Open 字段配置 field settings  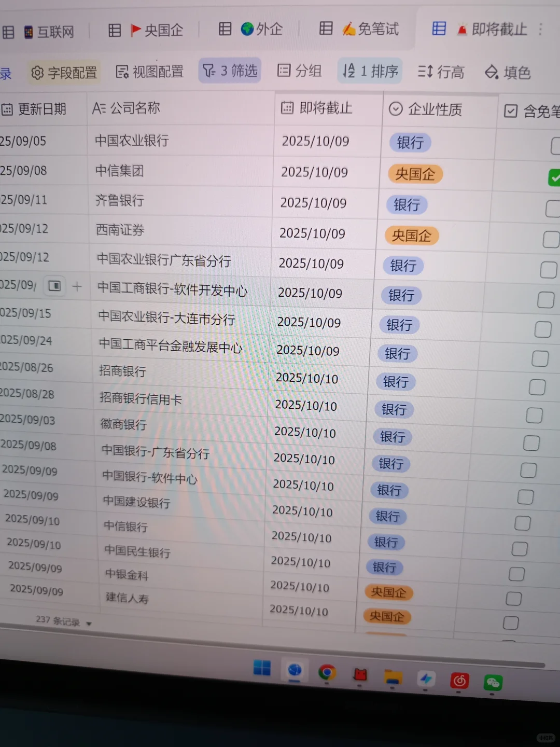pyautogui.click(x=64, y=73)
